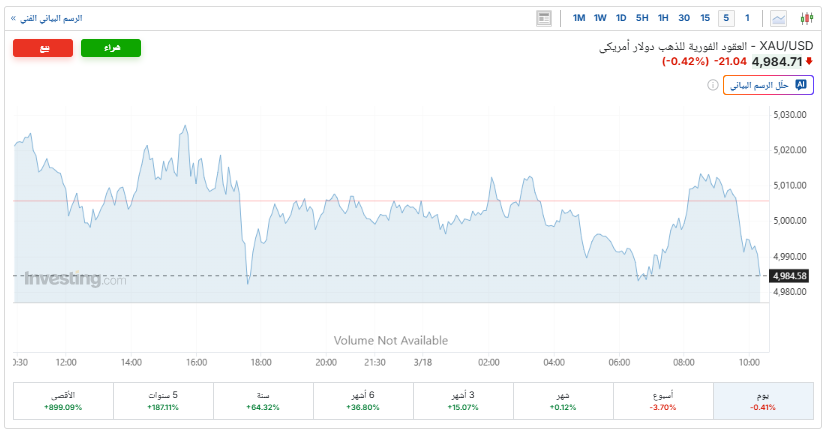The width and height of the screenshot is (827, 433).
Task: Select the week tab showing -3.70%
Action: [x=663, y=401]
